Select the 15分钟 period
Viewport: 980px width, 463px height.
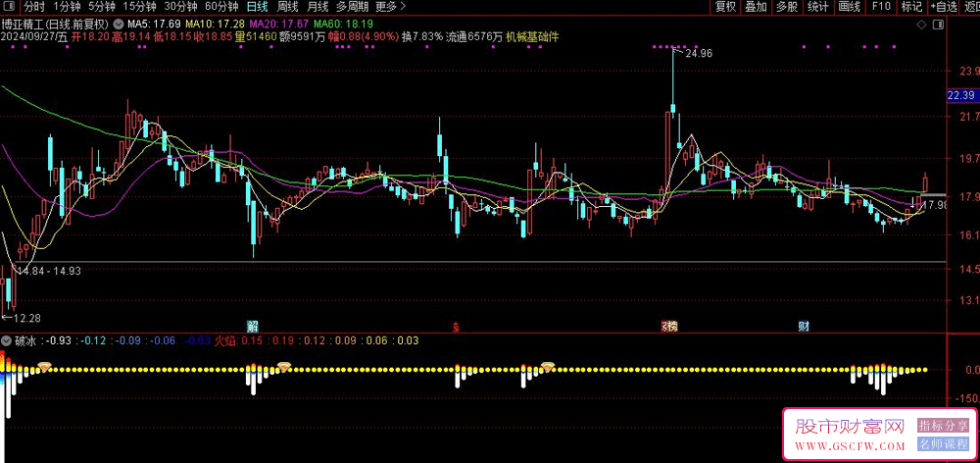click(139, 7)
